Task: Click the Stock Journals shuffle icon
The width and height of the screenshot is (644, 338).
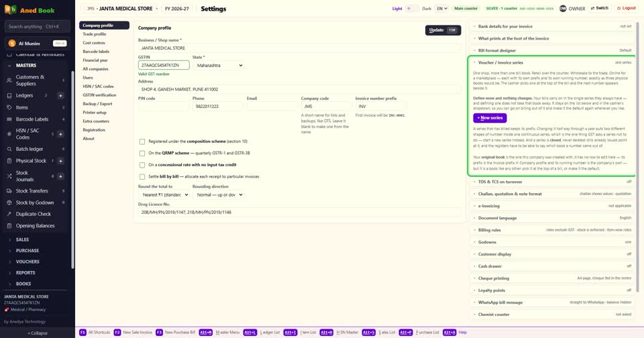Action: 9,176
